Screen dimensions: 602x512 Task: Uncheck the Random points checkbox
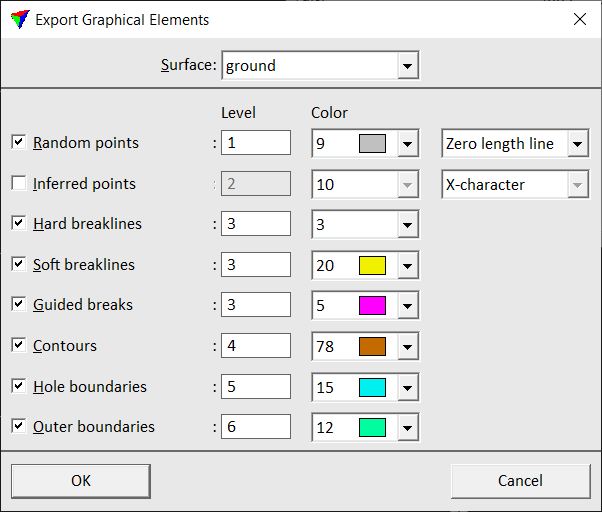pyautogui.click(x=18, y=142)
